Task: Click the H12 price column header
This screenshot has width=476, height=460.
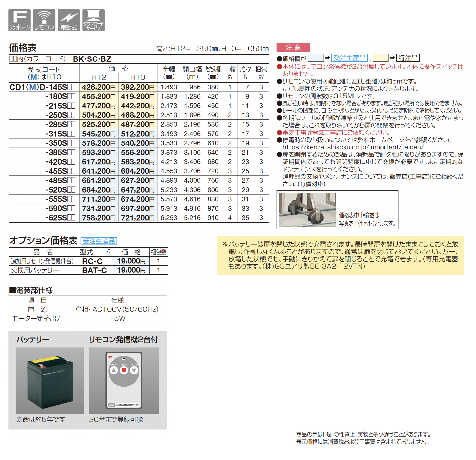Action: (99, 77)
